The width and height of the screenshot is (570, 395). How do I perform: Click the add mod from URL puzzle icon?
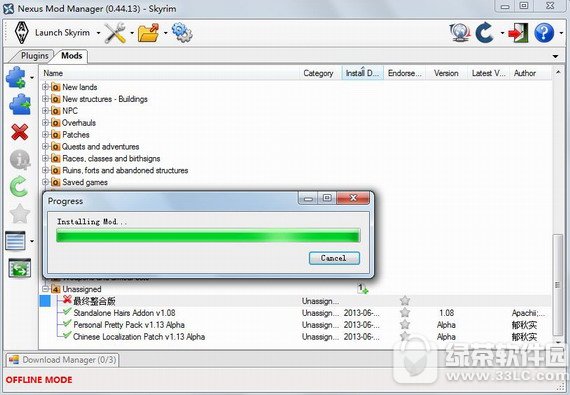[20, 105]
